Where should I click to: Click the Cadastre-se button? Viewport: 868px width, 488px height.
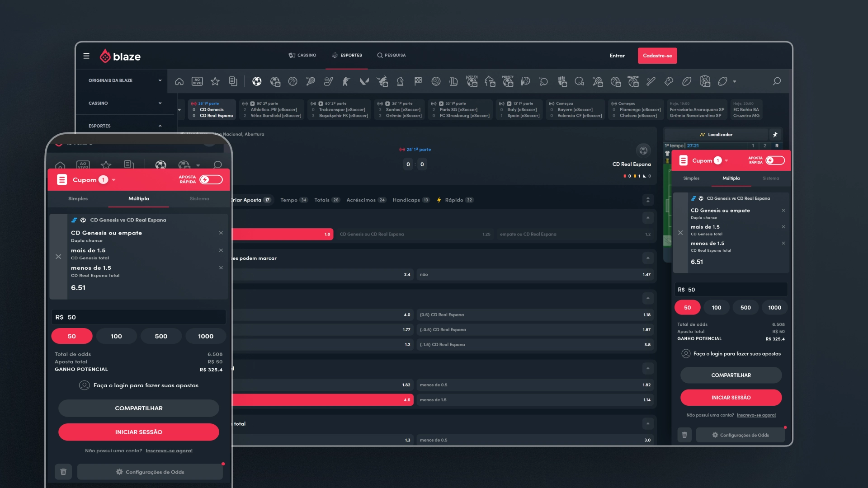(657, 56)
